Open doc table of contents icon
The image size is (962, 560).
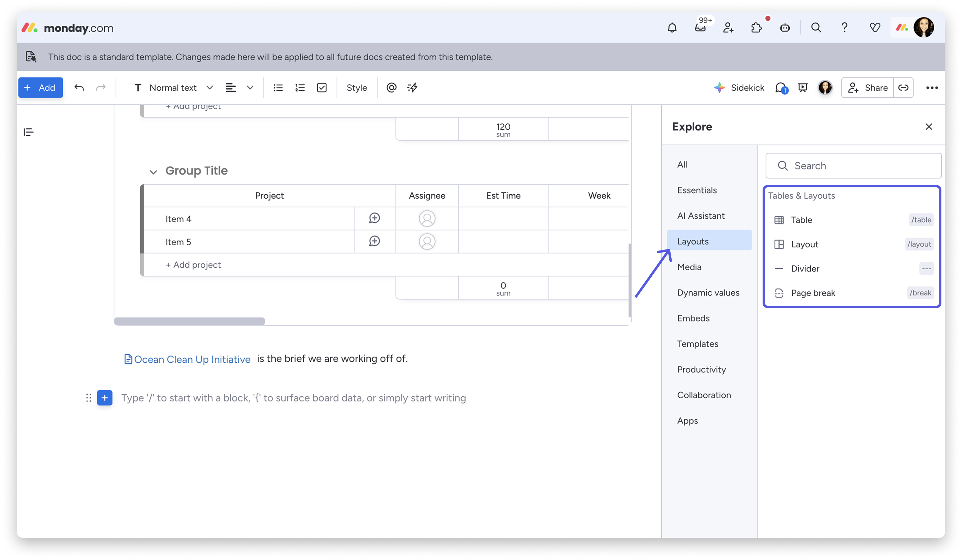tap(28, 132)
